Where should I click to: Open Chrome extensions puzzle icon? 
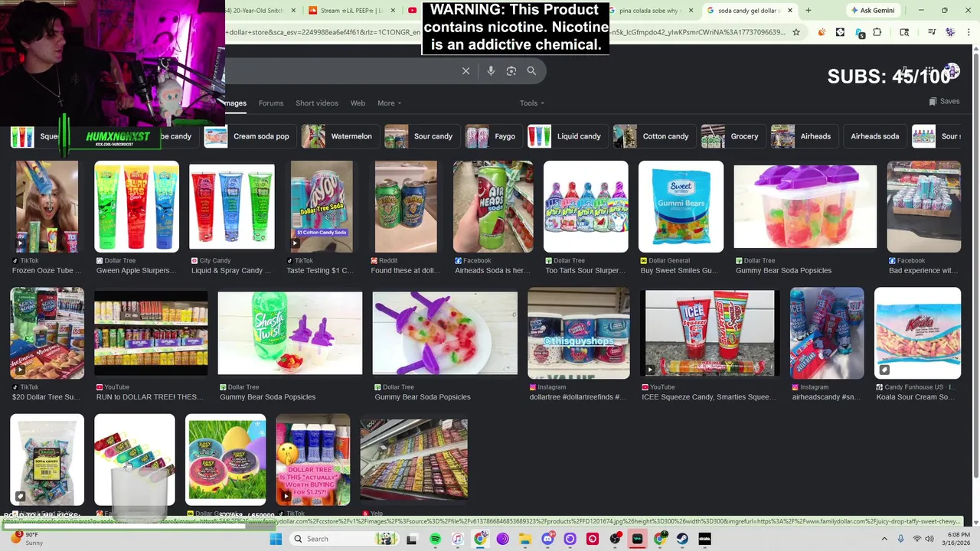tap(877, 32)
